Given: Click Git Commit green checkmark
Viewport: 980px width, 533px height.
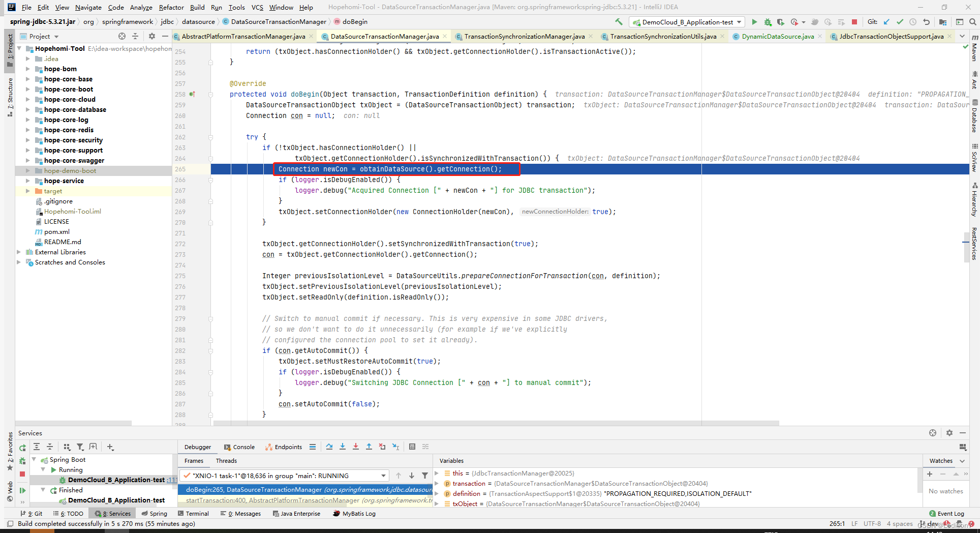Looking at the screenshot, I should (900, 22).
